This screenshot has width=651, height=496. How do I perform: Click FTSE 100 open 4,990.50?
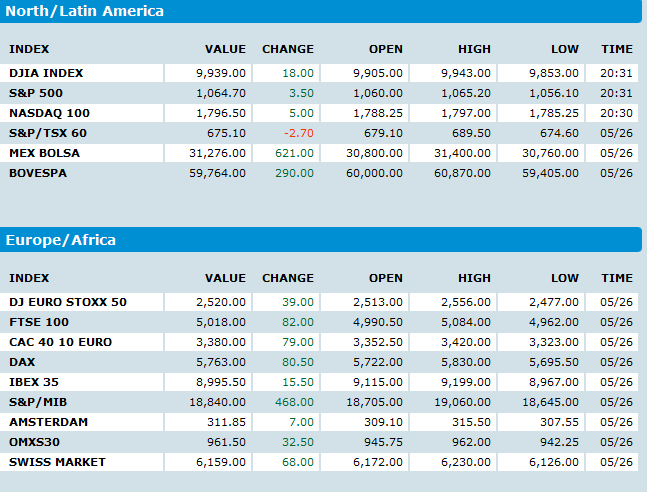coord(378,322)
